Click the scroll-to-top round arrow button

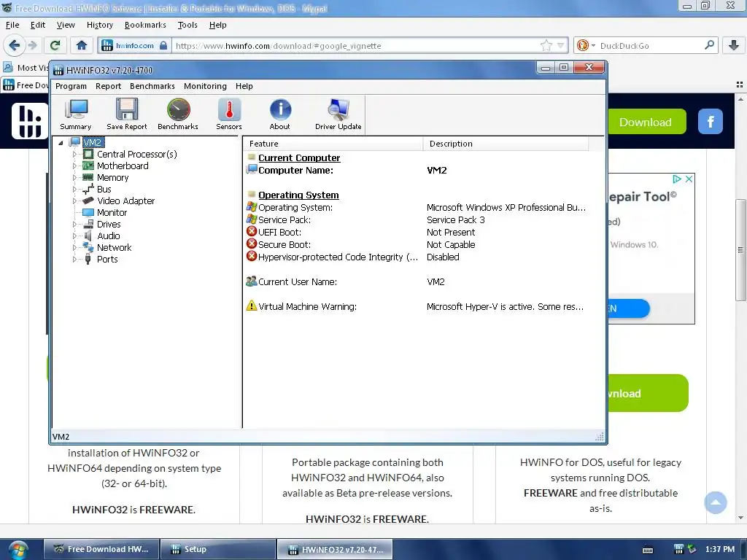716,502
